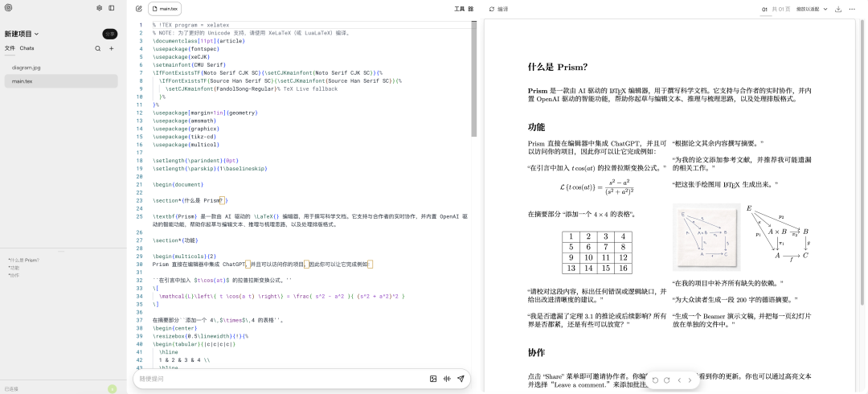This screenshot has height=394, width=868.
Task: Click the 协作 heading in PDF preview
Action: pos(536,352)
